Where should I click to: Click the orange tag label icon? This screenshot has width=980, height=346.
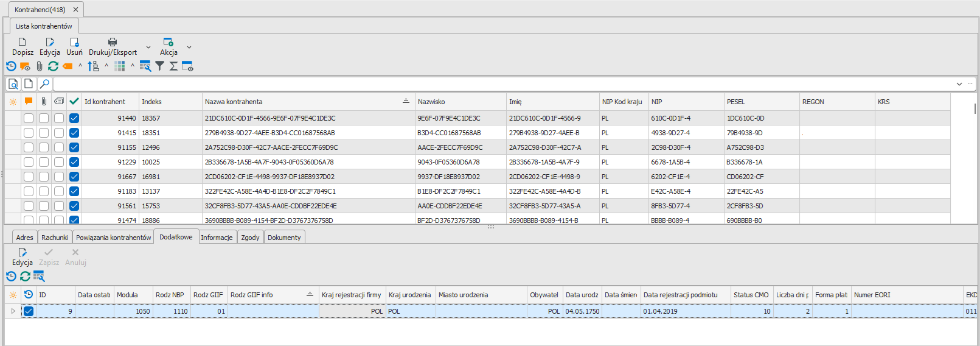(68, 66)
